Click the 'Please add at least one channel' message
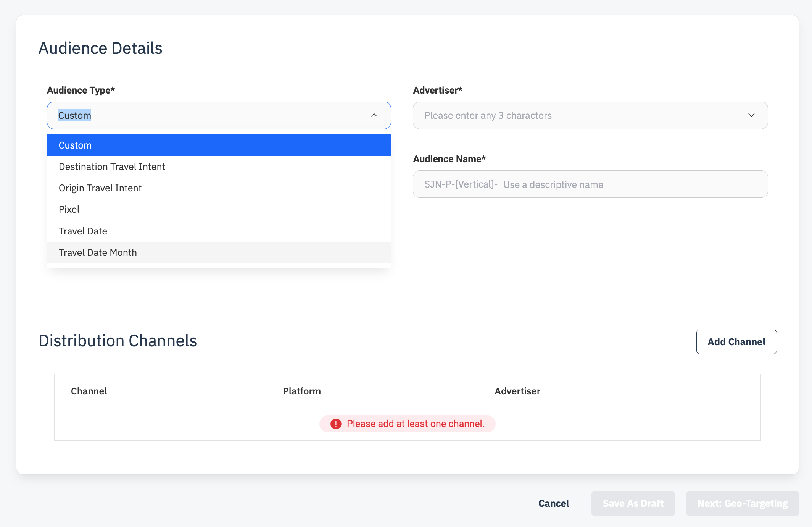The height and width of the screenshot is (527, 812). [415, 424]
